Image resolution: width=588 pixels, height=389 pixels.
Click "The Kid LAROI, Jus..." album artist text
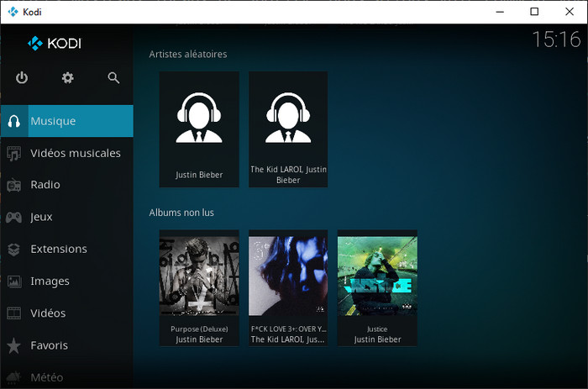pos(287,339)
